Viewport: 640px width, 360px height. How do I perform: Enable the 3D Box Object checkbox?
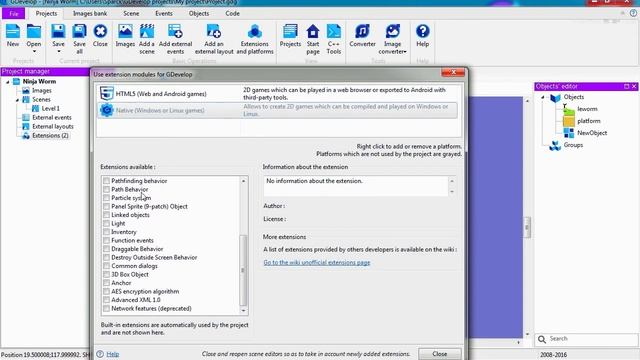(x=107, y=274)
